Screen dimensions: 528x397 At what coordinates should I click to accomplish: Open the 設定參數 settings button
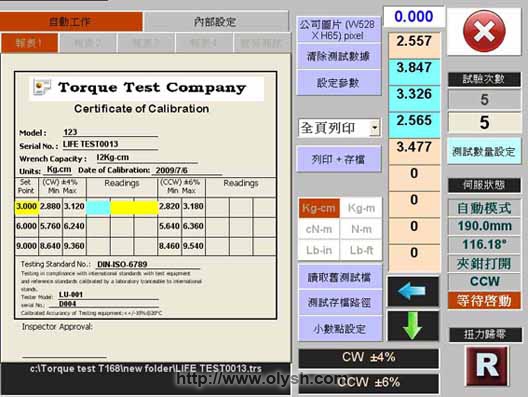(x=338, y=83)
